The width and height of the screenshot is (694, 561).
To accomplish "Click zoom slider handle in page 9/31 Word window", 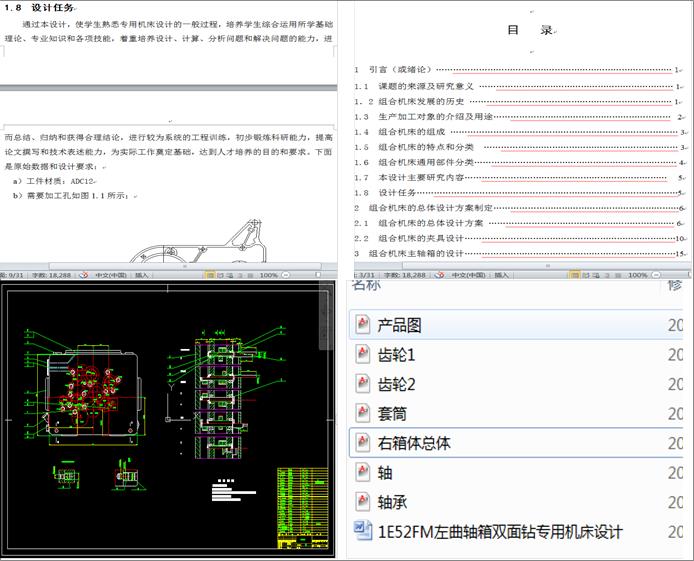I will 318,275.
